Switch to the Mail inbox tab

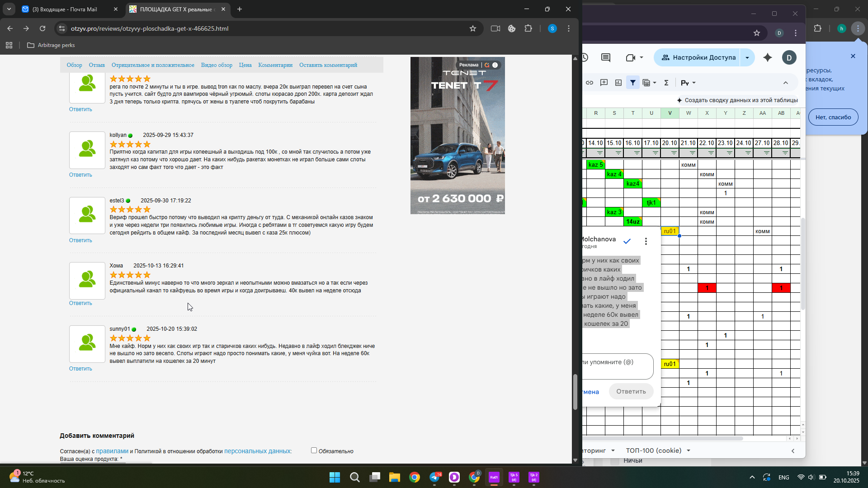coord(65,9)
